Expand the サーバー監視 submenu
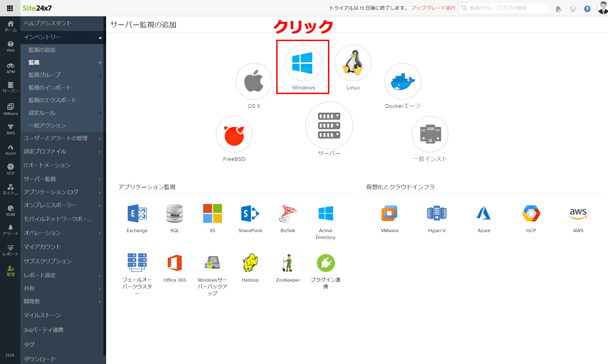Image resolution: width=608 pixels, height=364 pixels. coord(100,179)
